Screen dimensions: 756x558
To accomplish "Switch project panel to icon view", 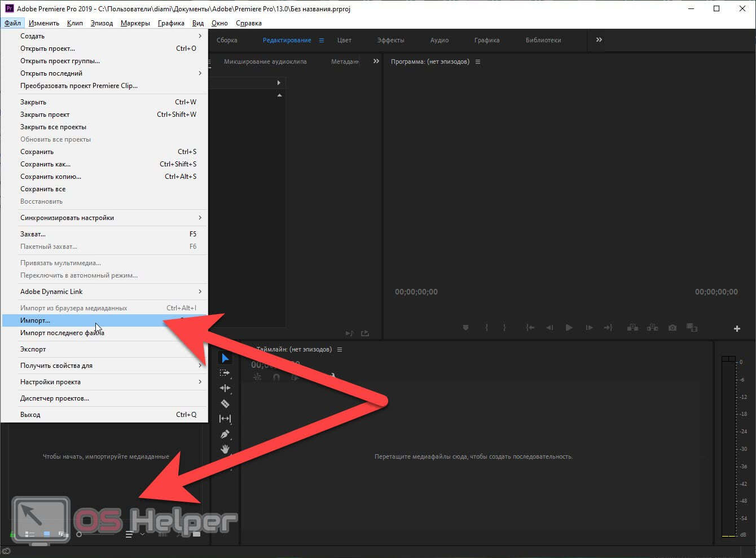I will [47, 534].
